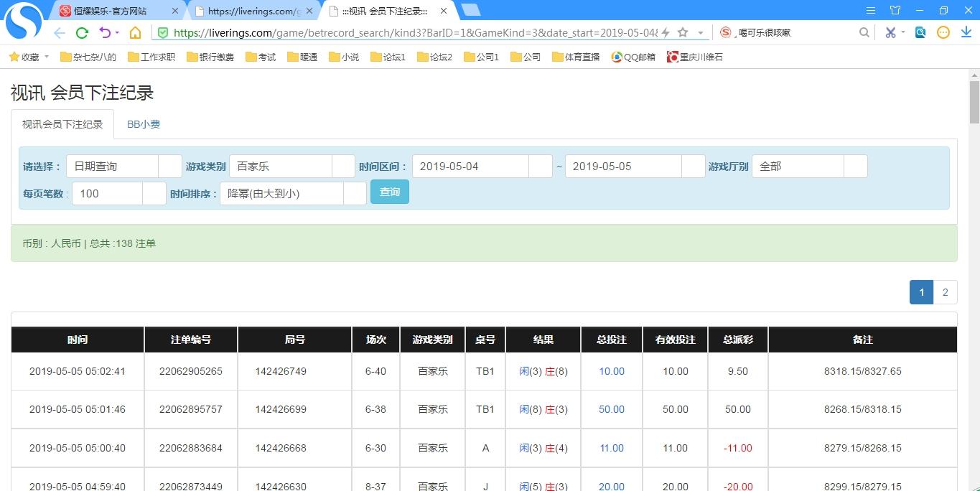Click the purple undo-close-tab icon
980x491 pixels.
(x=106, y=32)
